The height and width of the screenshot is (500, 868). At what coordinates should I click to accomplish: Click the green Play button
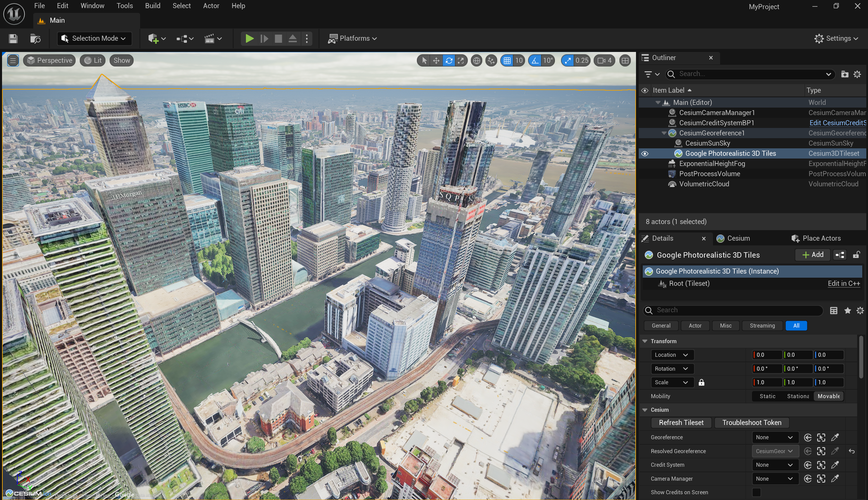click(x=249, y=39)
